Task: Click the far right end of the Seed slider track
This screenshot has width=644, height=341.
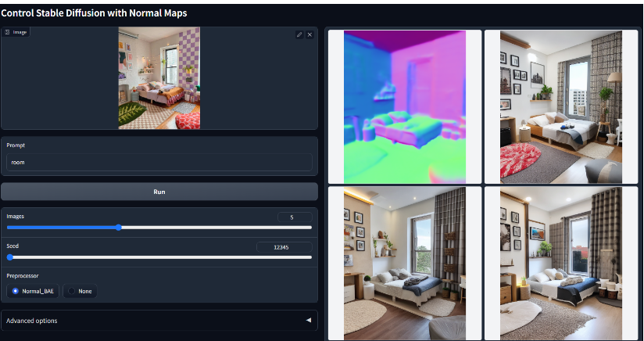Action: click(310, 257)
